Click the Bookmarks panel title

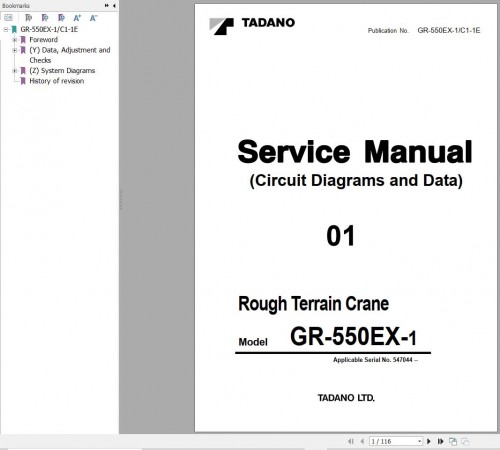pyautogui.click(x=16, y=6)
